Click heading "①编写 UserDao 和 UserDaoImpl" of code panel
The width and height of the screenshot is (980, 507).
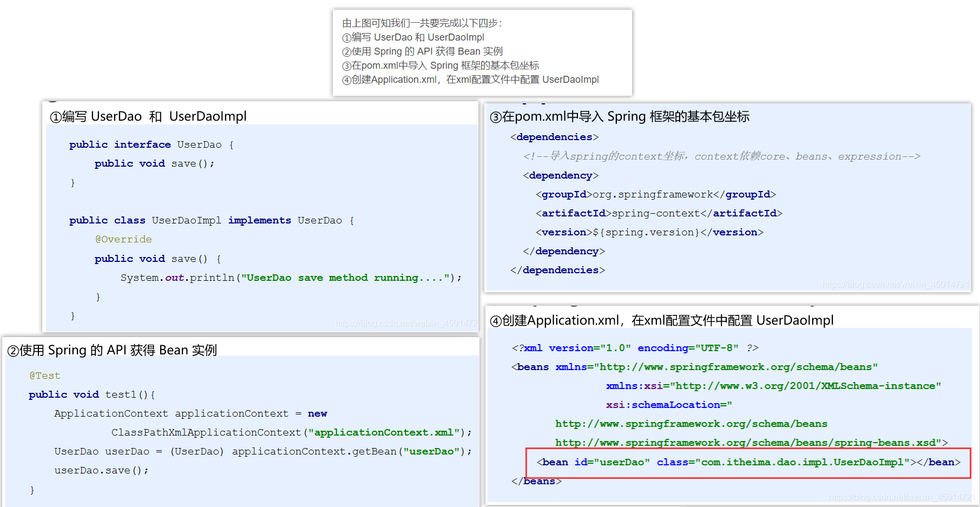[x=148, y=116]
